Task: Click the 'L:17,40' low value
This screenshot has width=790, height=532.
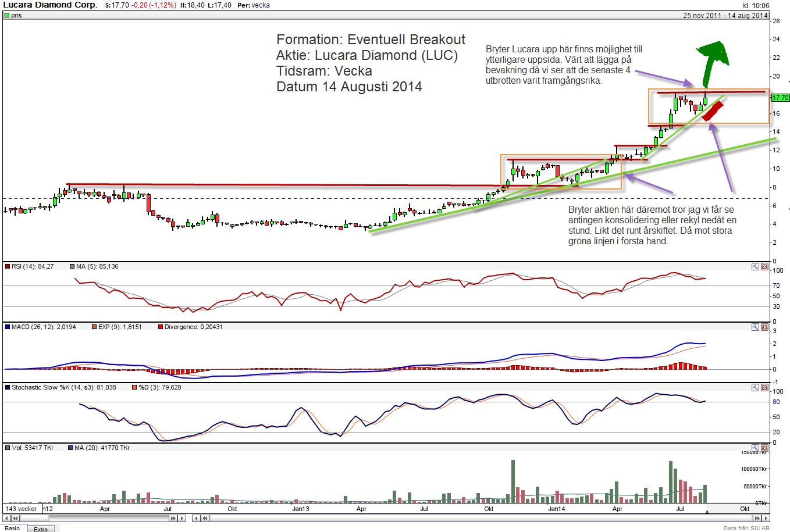Action: point(219,5)
